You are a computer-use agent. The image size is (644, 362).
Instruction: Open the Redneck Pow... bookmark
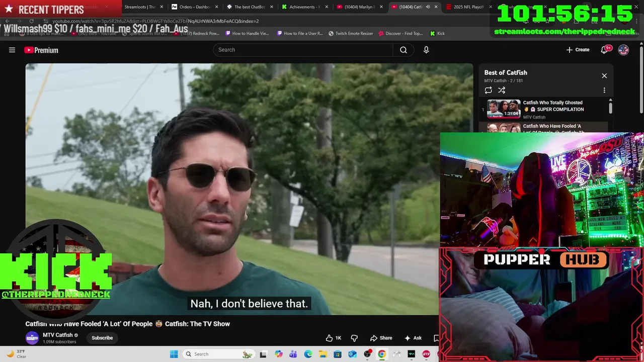pos(196,34)
